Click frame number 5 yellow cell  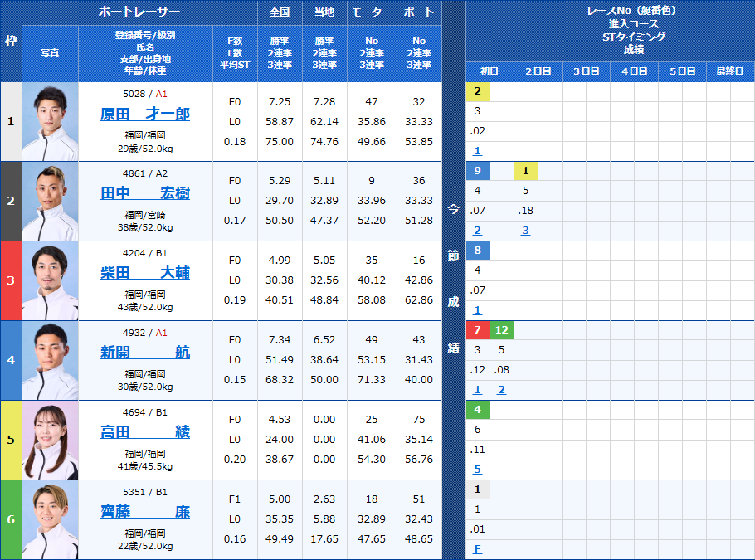click(11, 440)
